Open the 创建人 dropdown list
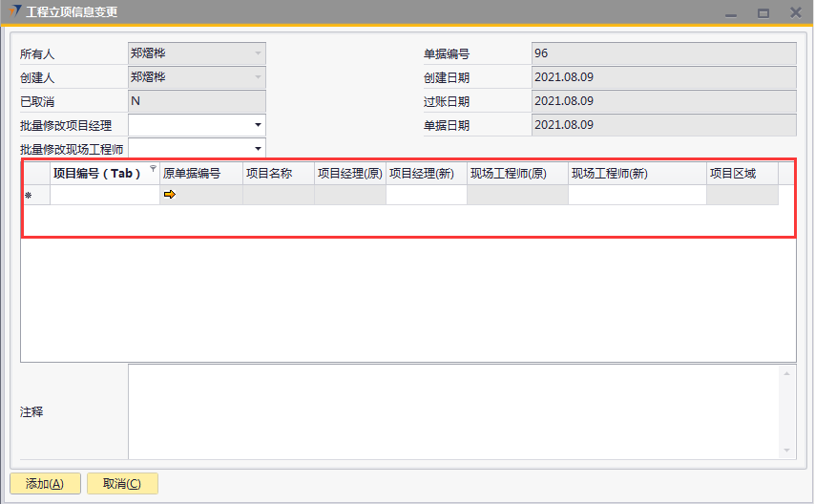The width and height of the screenshot is (815, 504). [x=258, y=77]
